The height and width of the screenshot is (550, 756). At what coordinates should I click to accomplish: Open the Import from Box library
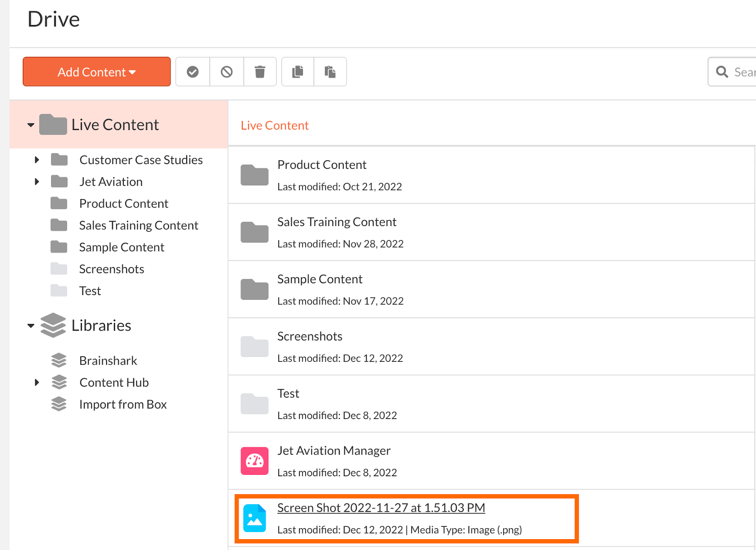point(123,404)
